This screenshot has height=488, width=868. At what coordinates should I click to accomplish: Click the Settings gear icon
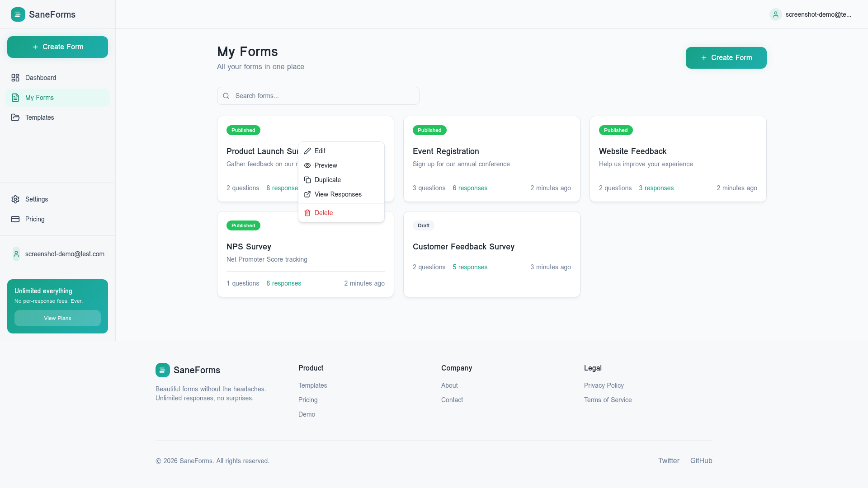(x=15, y=199)
